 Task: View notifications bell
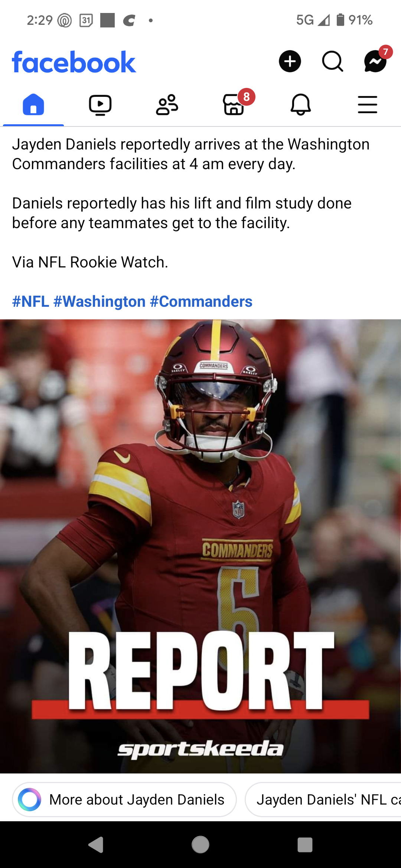click(301, 105)
